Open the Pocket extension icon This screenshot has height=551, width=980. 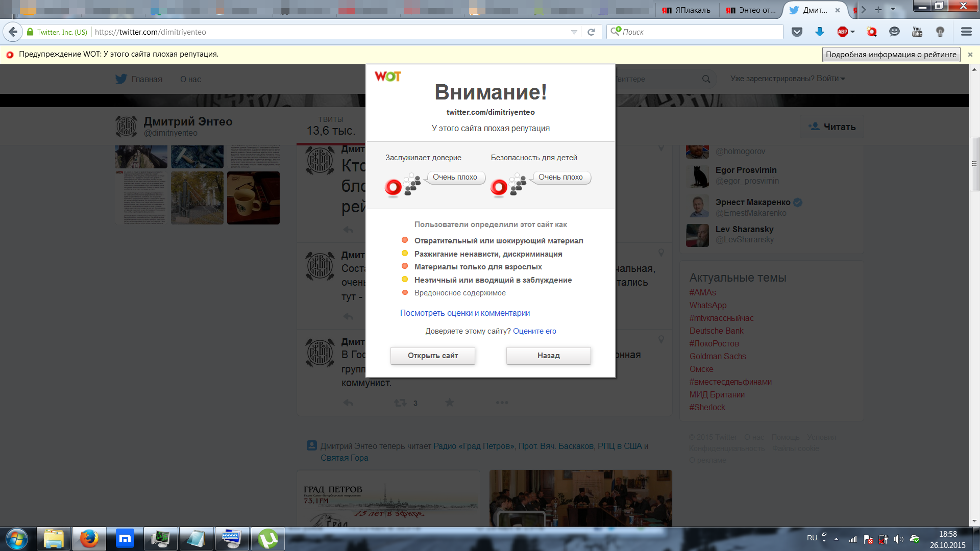point(797,32)
